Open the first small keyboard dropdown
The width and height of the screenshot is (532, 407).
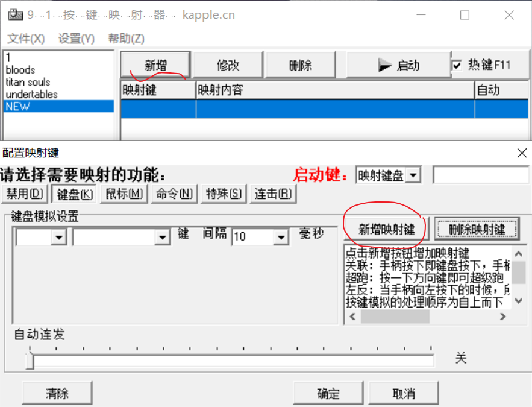pyautogui.click(x=58, y=237)
